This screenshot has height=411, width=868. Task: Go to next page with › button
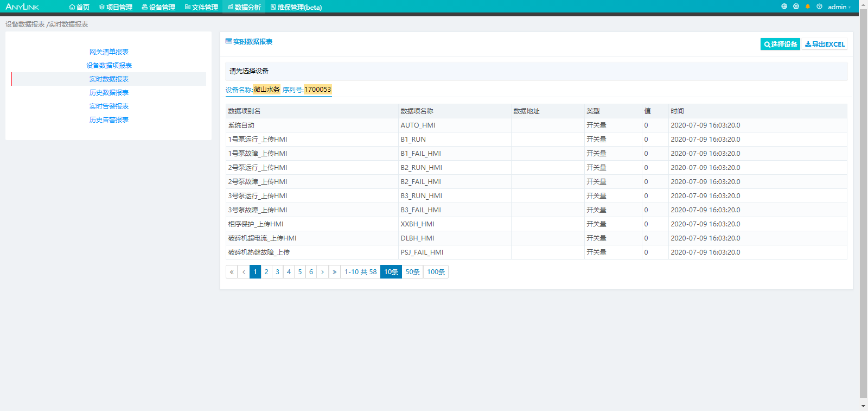[x=323, y=272]
